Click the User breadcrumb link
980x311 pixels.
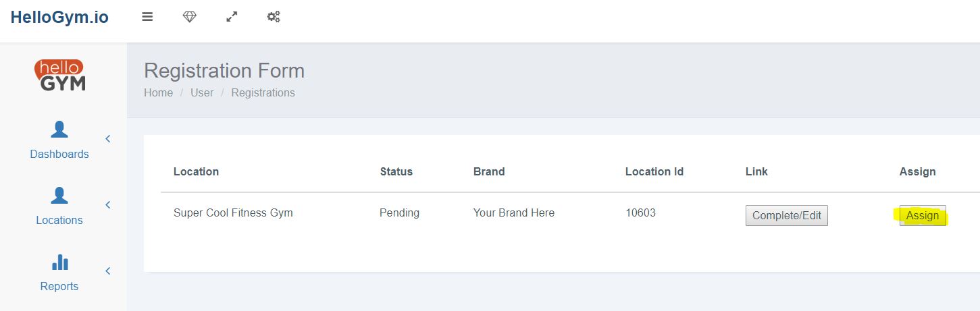(x=202, y=92)
